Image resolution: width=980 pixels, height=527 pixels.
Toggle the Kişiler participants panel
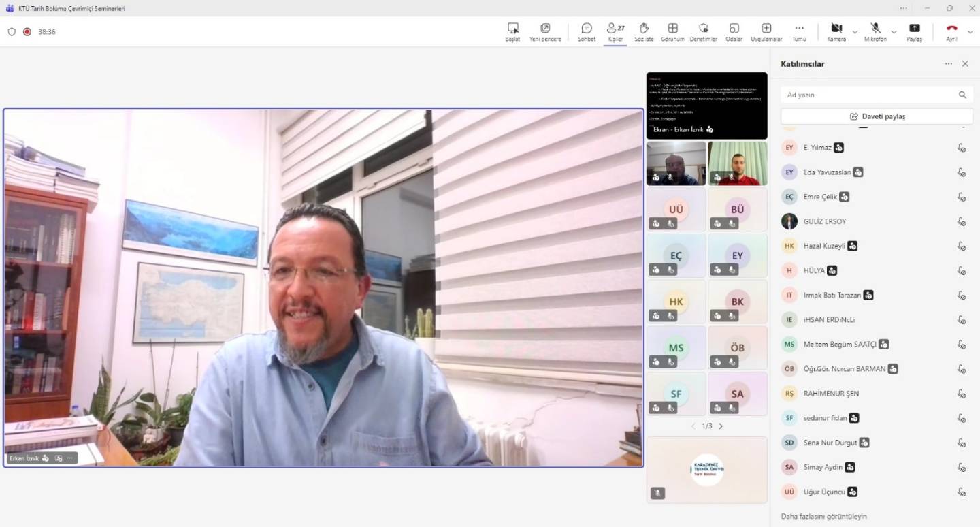click(615, 31)
